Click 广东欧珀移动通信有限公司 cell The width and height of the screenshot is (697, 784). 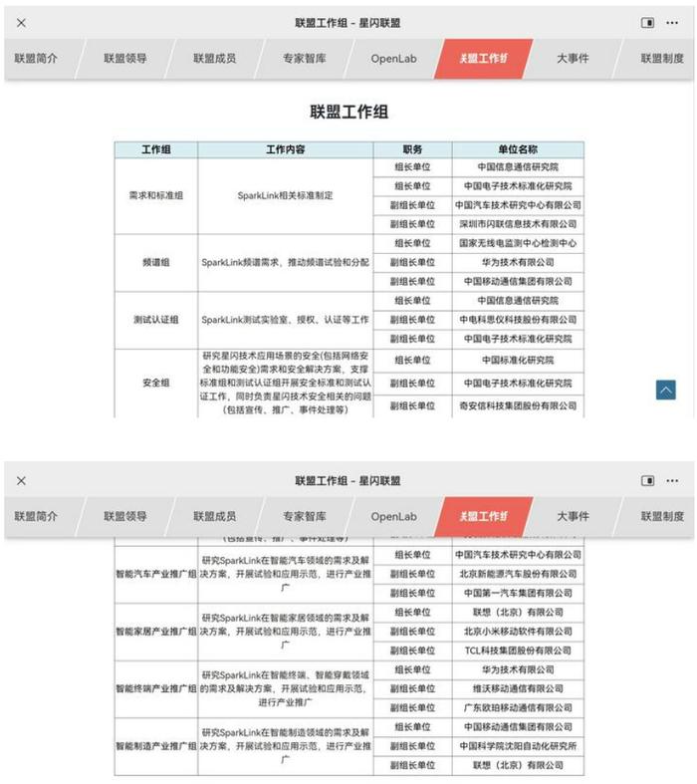[518, 708]
